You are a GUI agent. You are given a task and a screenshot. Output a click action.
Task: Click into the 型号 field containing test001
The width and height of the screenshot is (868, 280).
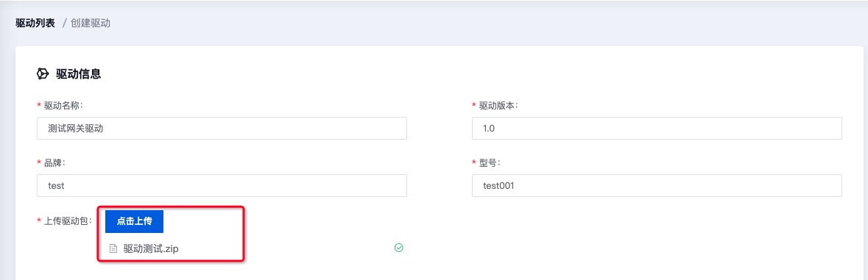pyautogui.click(x=657, y=185)
